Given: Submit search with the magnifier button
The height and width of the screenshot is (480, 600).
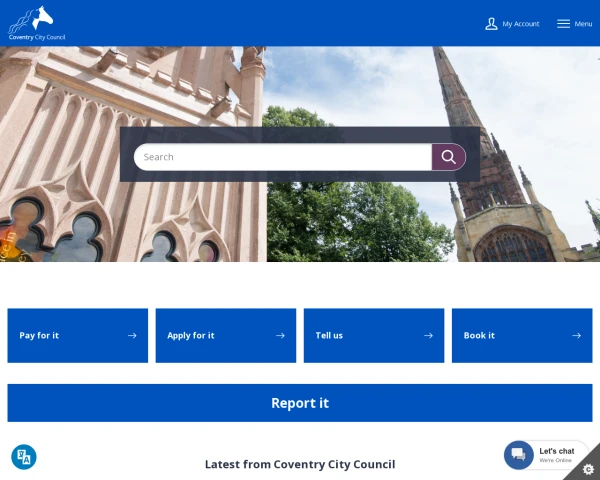Looking at the screenshot, I should [x=449, y=157].
